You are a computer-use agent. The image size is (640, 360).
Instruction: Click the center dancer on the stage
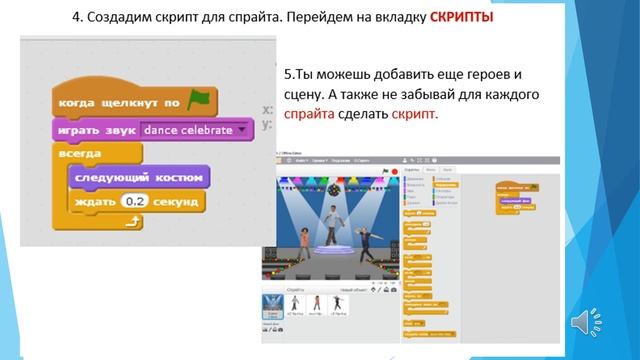point(333,224)
